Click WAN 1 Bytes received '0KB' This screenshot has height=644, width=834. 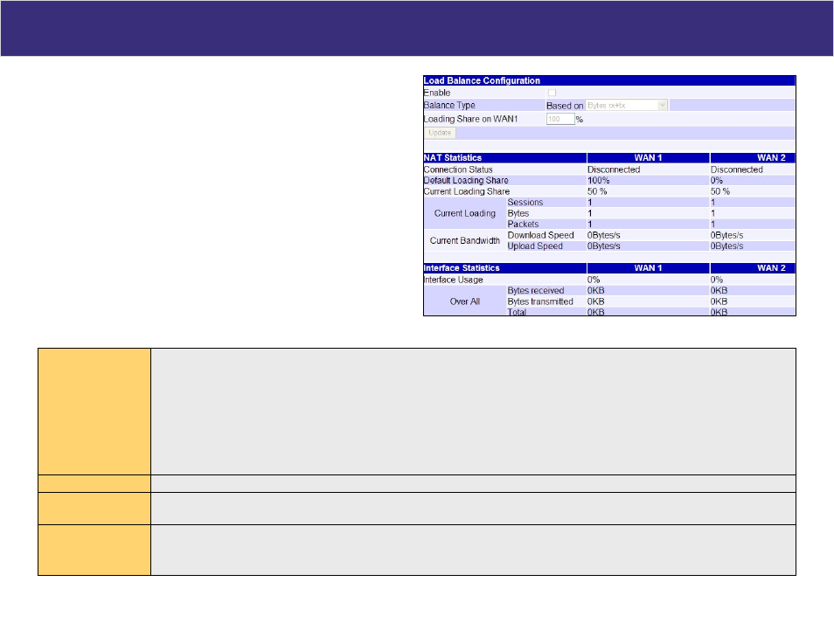point(595,290)
